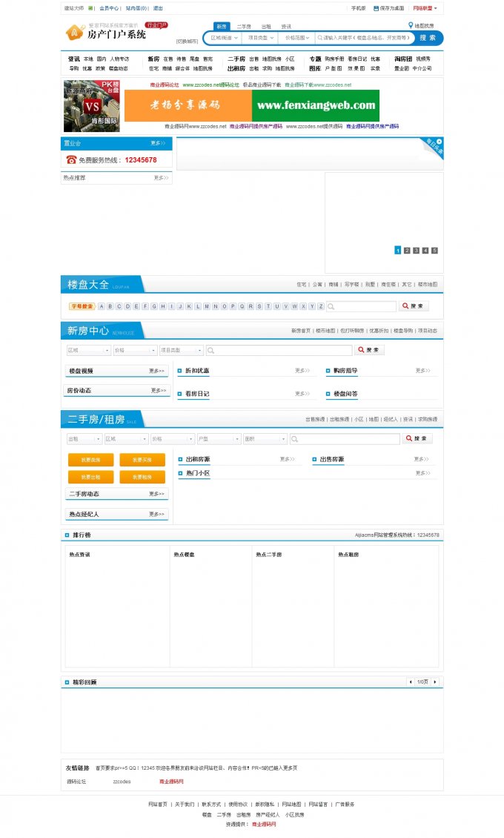Expand the 价格范围 dropdown in top search
The width and height of the screenshot is (504, 838).
click(x=296, y=38)
